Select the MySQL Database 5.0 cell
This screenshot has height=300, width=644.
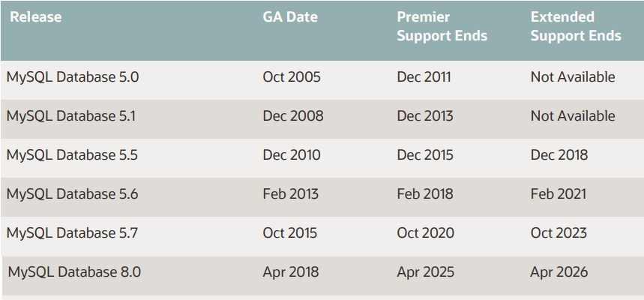pyautogui.click(x=73, y=76)
